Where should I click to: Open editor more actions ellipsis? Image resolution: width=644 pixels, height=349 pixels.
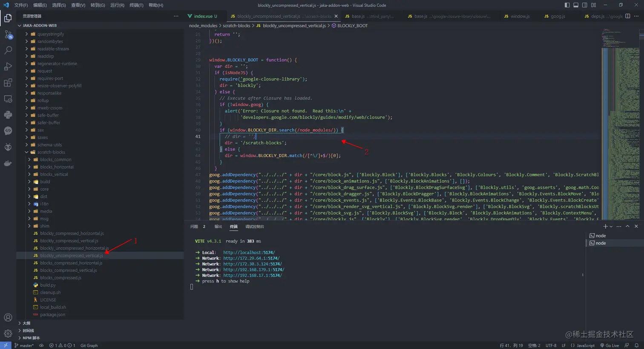(x=636, y=16)
